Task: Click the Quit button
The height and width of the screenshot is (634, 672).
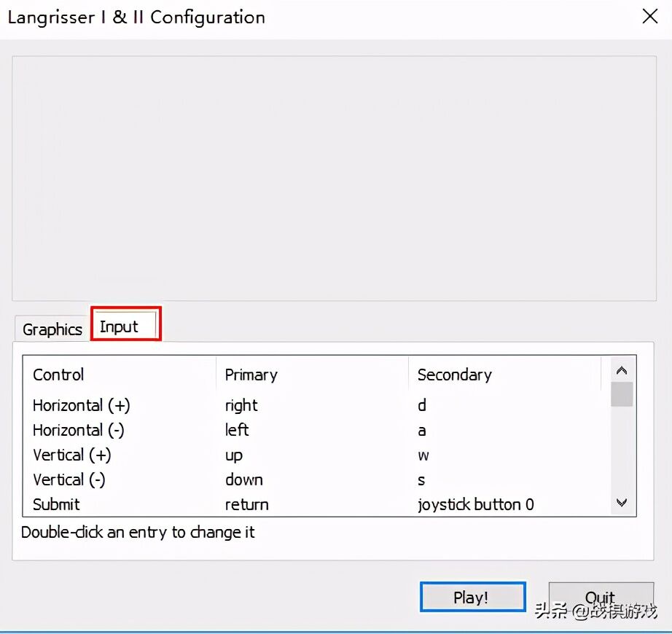Action: pos(601,597)
